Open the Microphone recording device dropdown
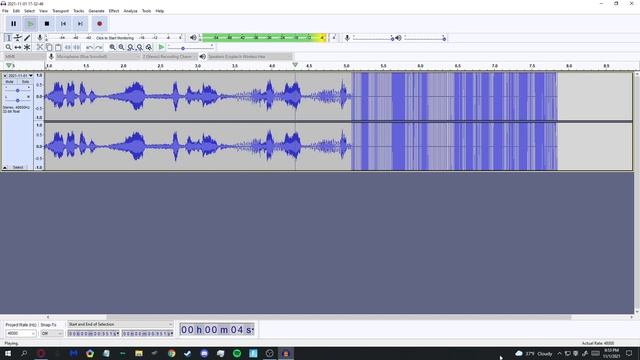Screen dimensions: 640x360 tap(97, 57)
